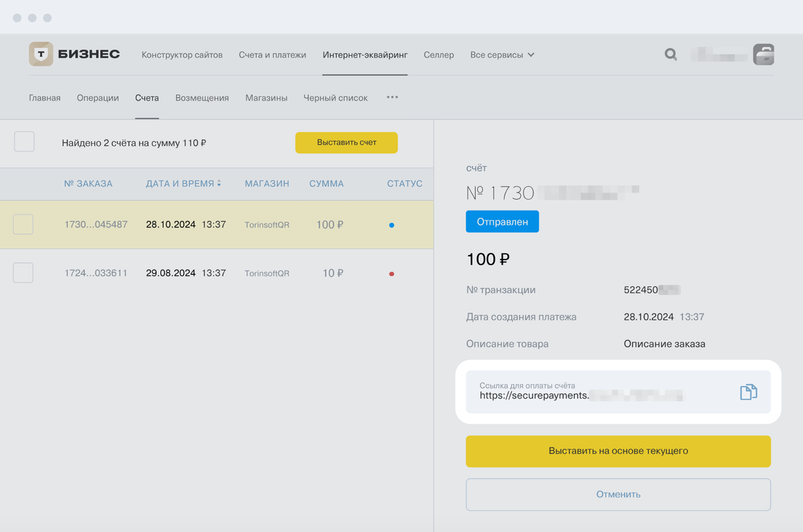Click the blue Отправлен status badge
803x532 pixels.
coord(502,222)
